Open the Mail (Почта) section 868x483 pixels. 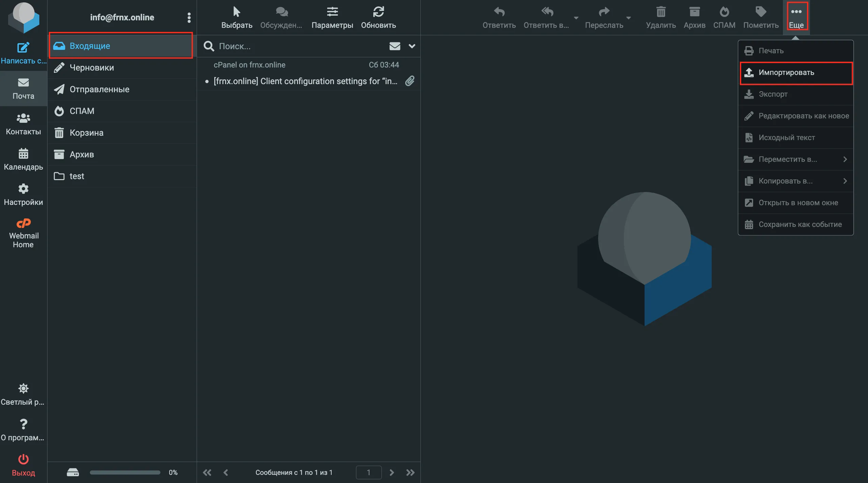(23, 89)
